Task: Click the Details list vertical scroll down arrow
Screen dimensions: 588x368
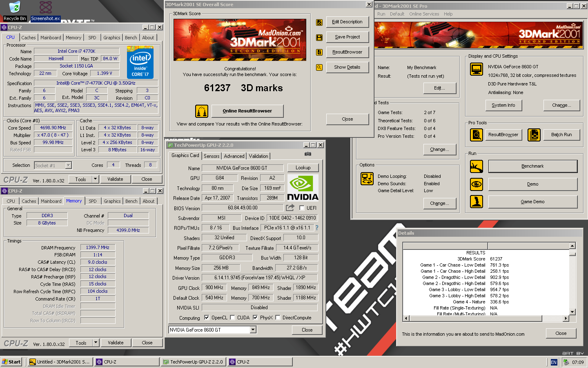Action: [x=572, y=312]
